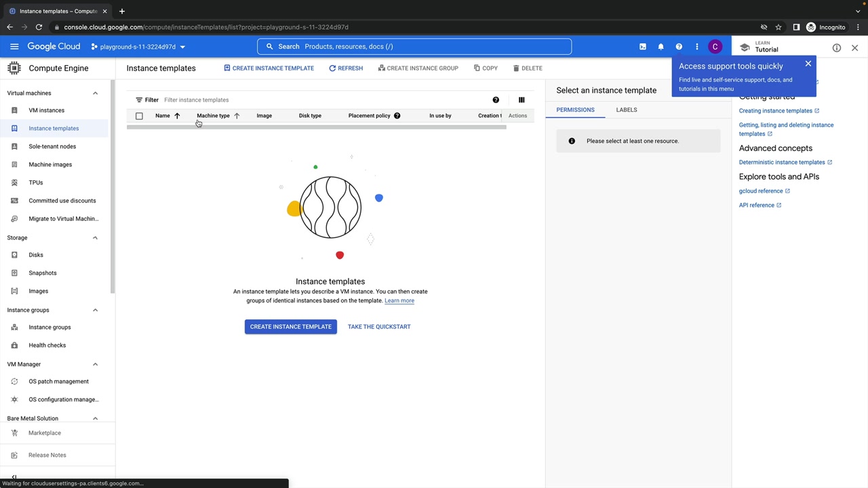This screenshot has height=488, width=868.
Task: Activate Cloud Shell terminal icon
Action: (643, 47)
